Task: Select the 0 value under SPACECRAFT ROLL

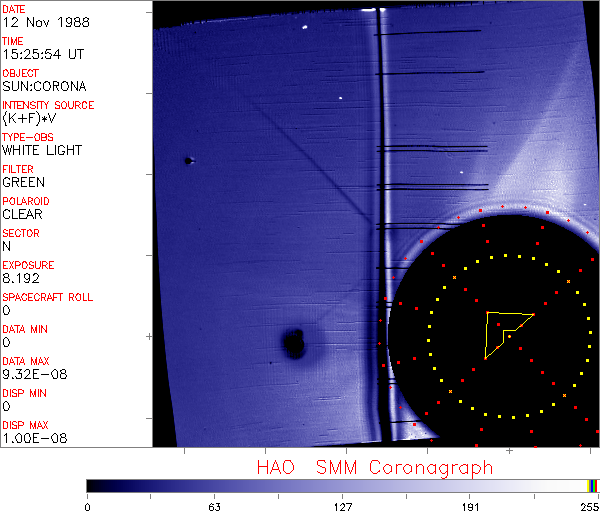Action: pyautogui.click(x=7, y=310)
